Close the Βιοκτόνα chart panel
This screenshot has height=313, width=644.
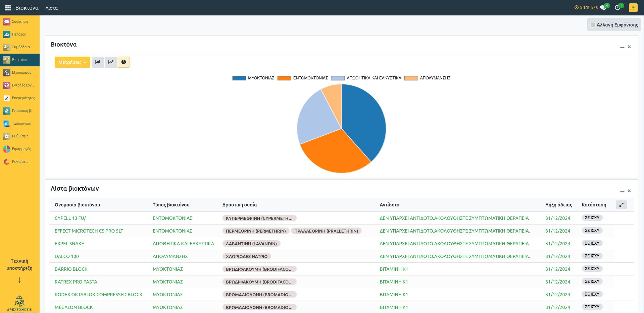629,47
